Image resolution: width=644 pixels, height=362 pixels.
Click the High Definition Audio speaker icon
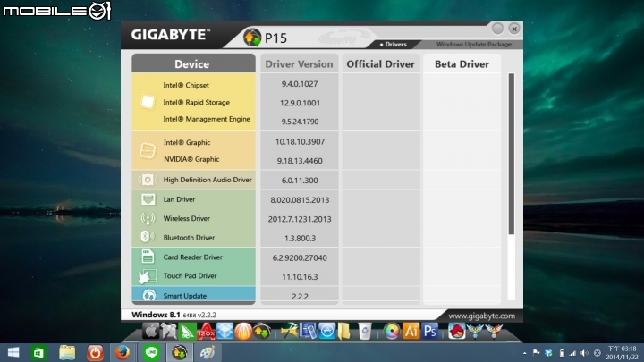(148, 180)
